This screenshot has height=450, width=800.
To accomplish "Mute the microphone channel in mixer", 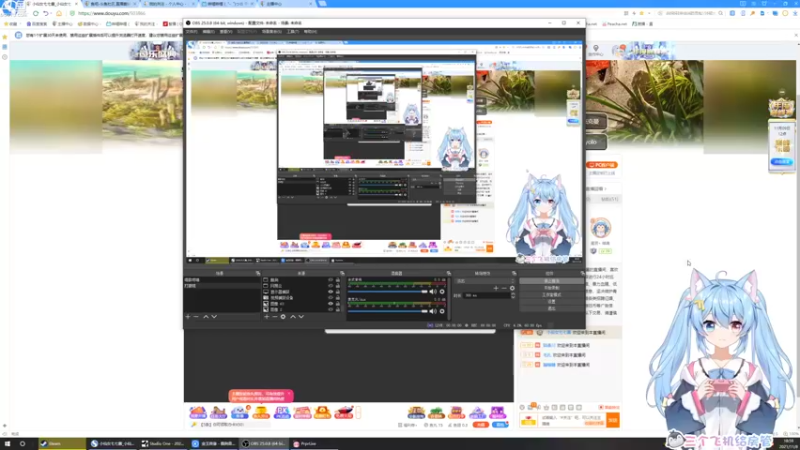I will pos(433,311).
